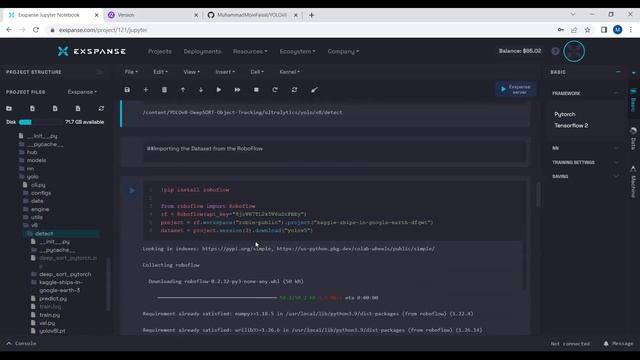The width and height of the screenshot is (640, 360).
Task: Expand the Console panel at bottom
Action: point(21,344)
